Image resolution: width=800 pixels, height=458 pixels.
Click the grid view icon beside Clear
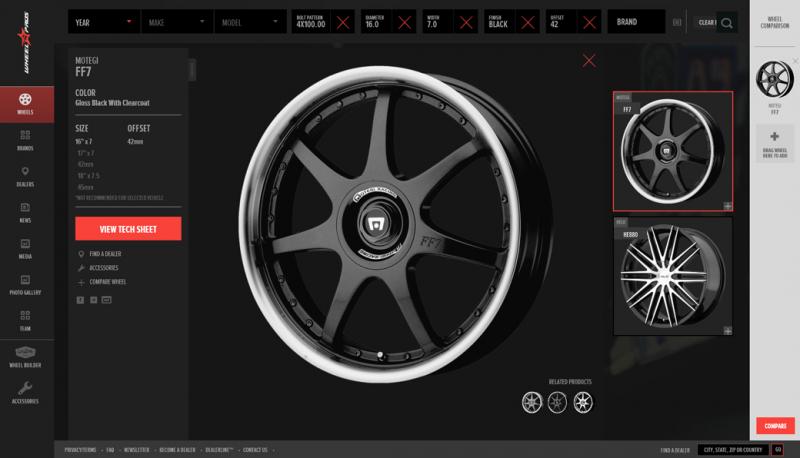[677, 22]
